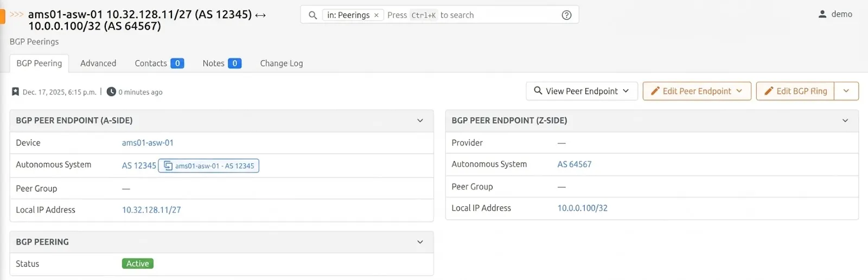Viewport: 868px width, 280px height.
Task: Open the View Peer Endpoint dropdown
Action: point(582,91)
